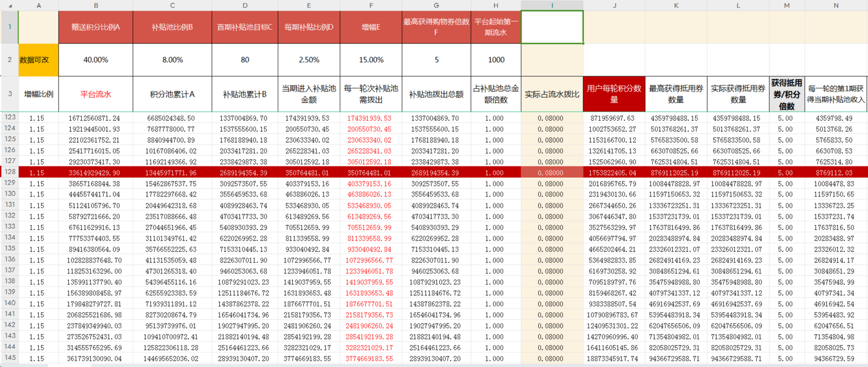Select column H header
The width and height of the screenshot is (868, 367).
click(496, 5)
